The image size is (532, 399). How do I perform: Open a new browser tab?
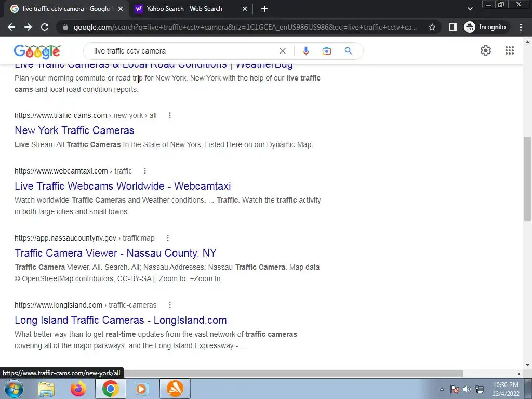tap(264, 9)
